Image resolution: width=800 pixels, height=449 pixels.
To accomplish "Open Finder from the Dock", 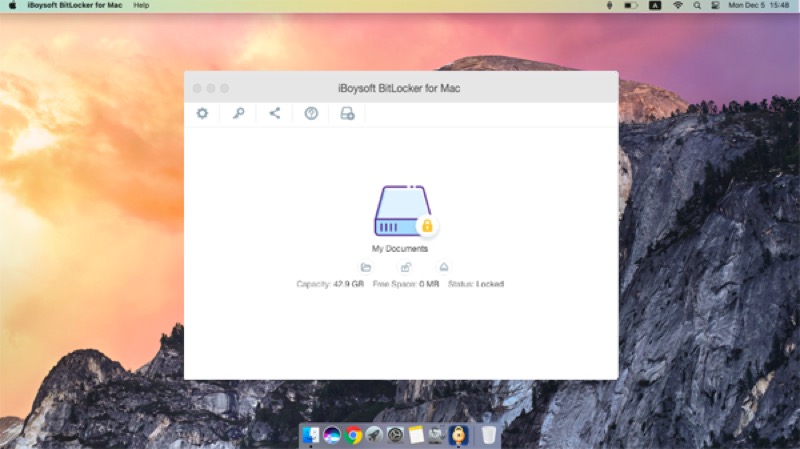I will pyautogui.click(x=311, y=435).
